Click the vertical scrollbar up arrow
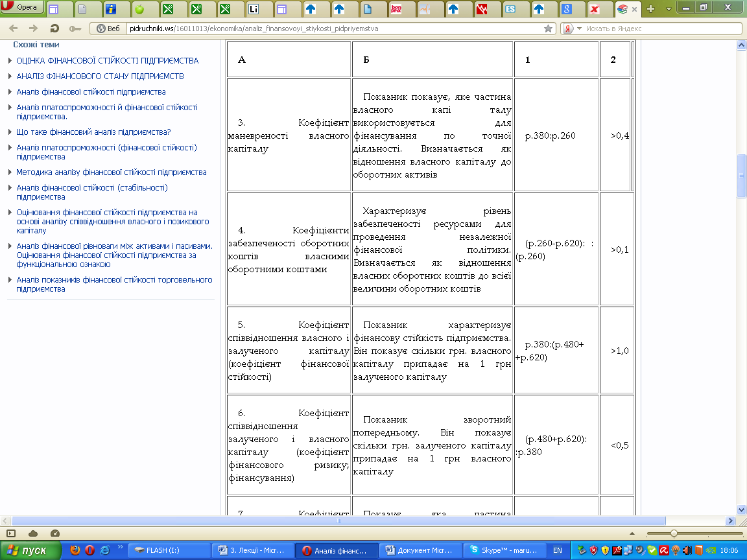 [x=741, y=45]
